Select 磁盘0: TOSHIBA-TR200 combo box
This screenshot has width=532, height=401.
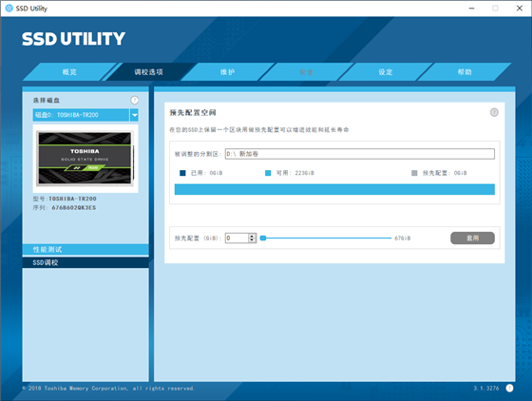[81, 115]
